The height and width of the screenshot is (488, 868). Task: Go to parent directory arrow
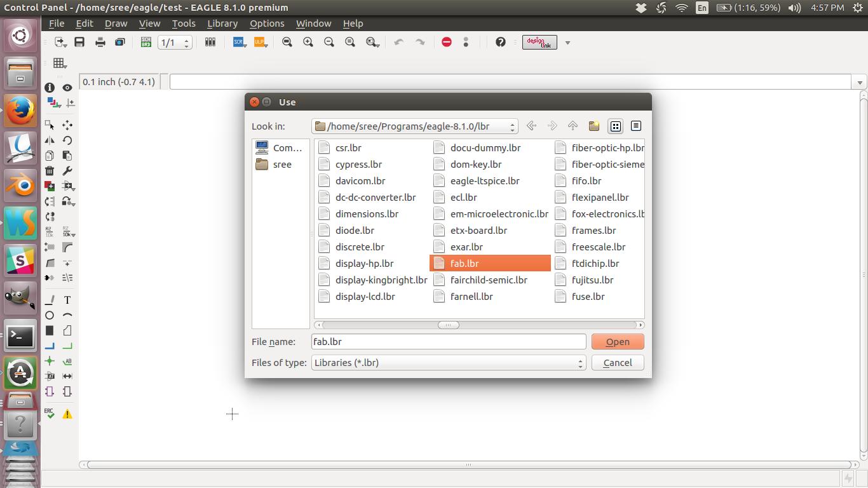pos(573,126)
